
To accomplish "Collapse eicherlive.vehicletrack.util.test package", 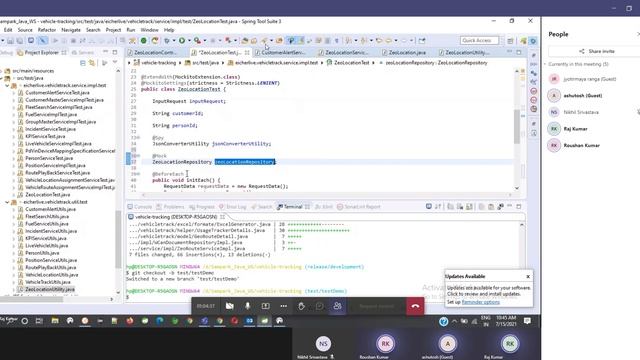I will (7, 202).
